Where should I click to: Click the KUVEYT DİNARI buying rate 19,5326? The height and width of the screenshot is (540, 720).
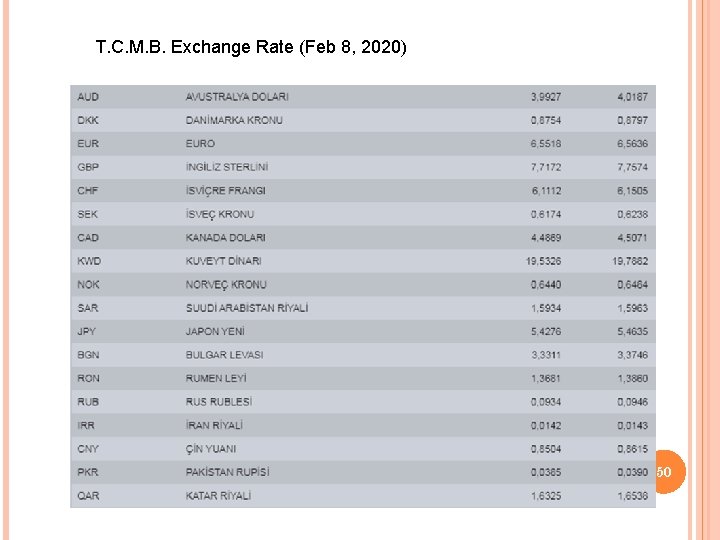tap(543, 261)
